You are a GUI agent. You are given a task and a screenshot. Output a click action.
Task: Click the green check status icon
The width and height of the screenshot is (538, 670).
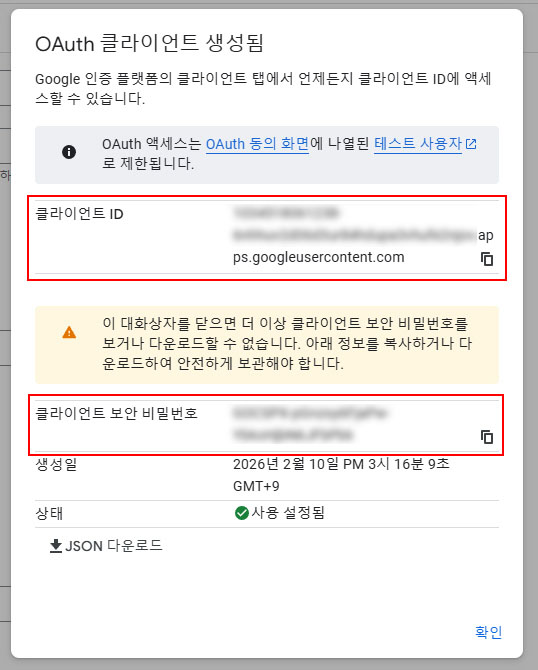[242, 512]
